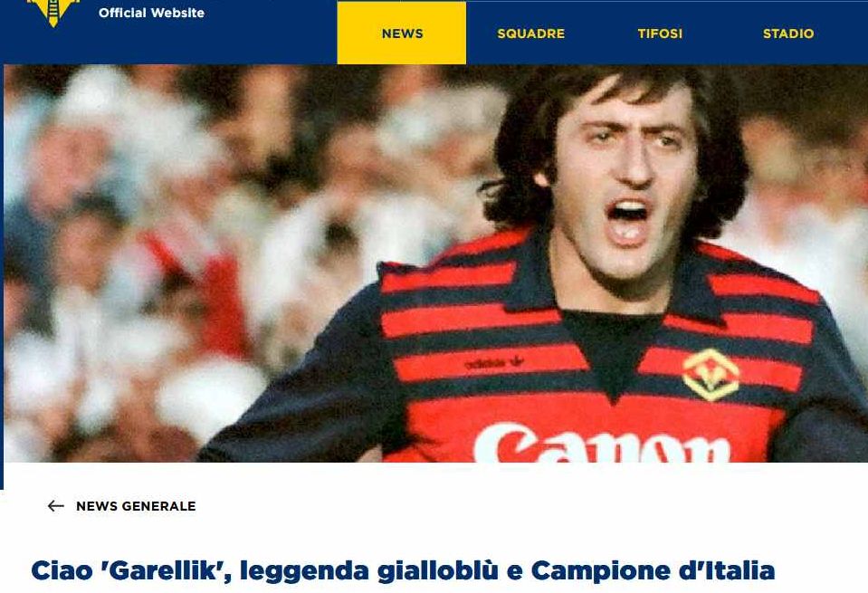This screenshot has height=593, width=868.
Task: Click 'Campione d'Italia' in the headline
Action: (x=653, y=571)
